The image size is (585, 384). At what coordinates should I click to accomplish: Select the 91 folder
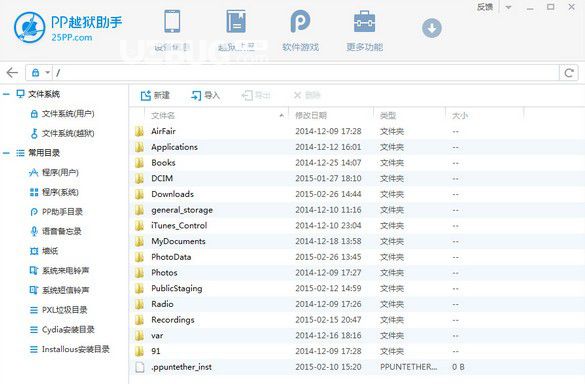[357, 351]
